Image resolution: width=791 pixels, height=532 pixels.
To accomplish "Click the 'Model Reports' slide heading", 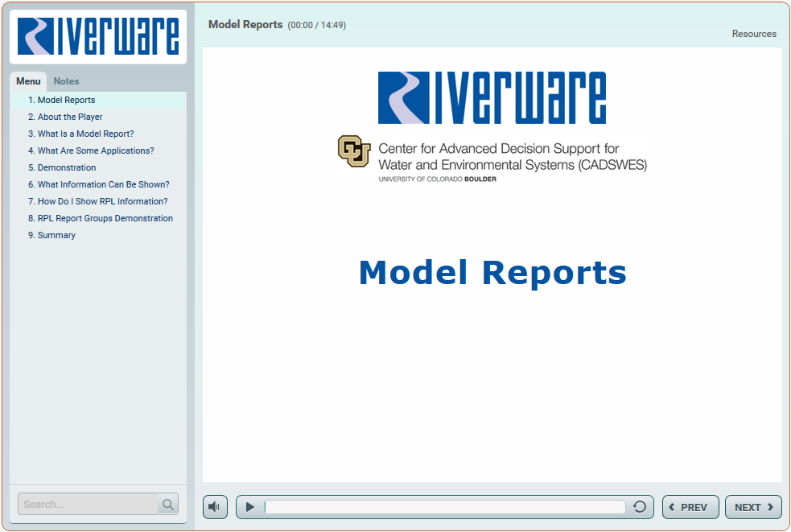I will (x=492, y=273).
